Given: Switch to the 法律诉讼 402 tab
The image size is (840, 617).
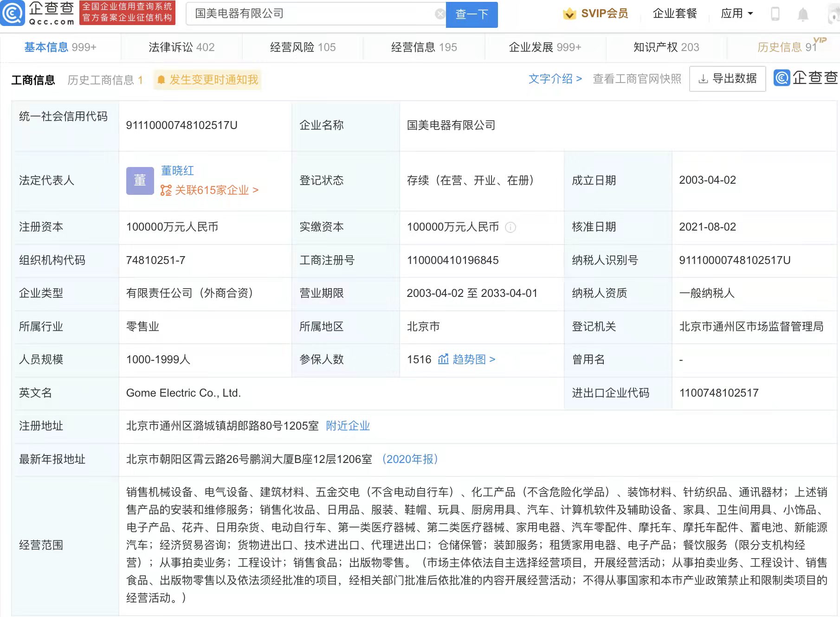Looking at the screenshot, I should [x=181, y=47].
